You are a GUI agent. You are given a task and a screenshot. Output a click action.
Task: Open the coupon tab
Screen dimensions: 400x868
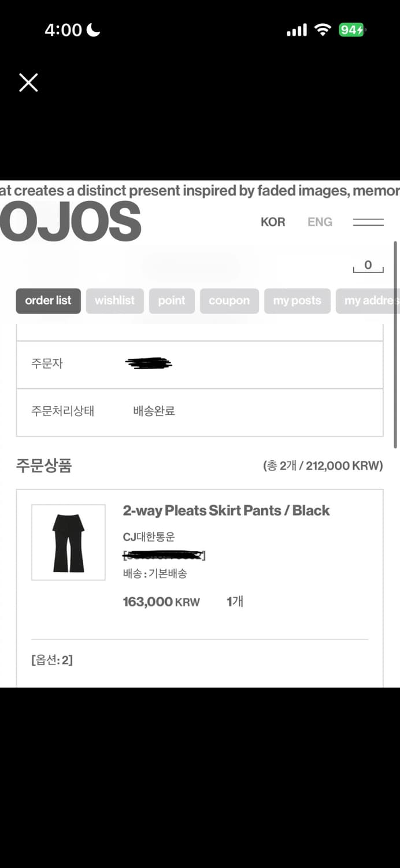tap(229, 301)
